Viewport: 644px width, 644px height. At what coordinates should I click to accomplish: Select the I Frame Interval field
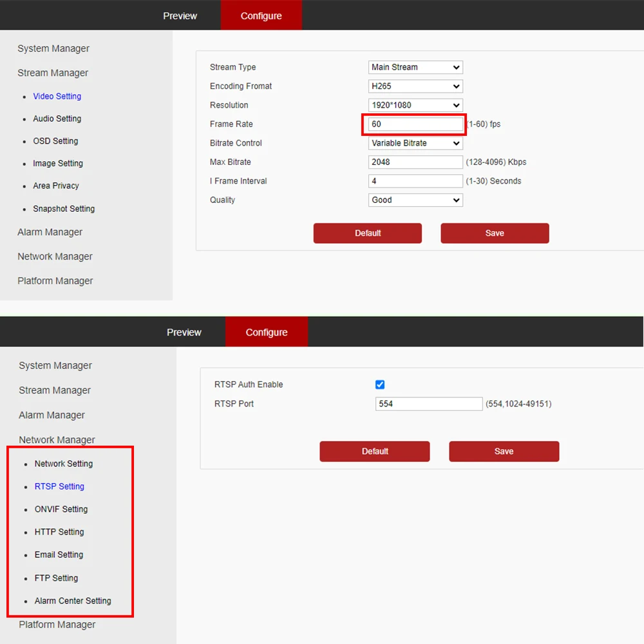[x=415, y=181]
